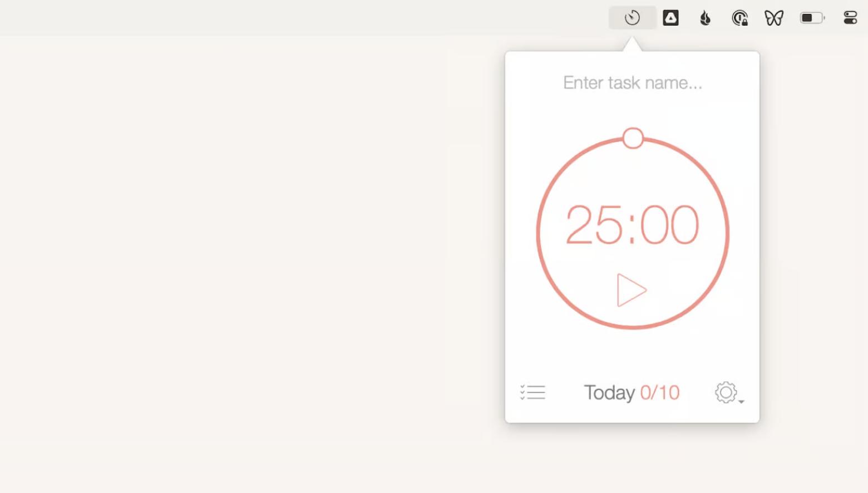Open Control Center toggles icon

coord(850,18)
